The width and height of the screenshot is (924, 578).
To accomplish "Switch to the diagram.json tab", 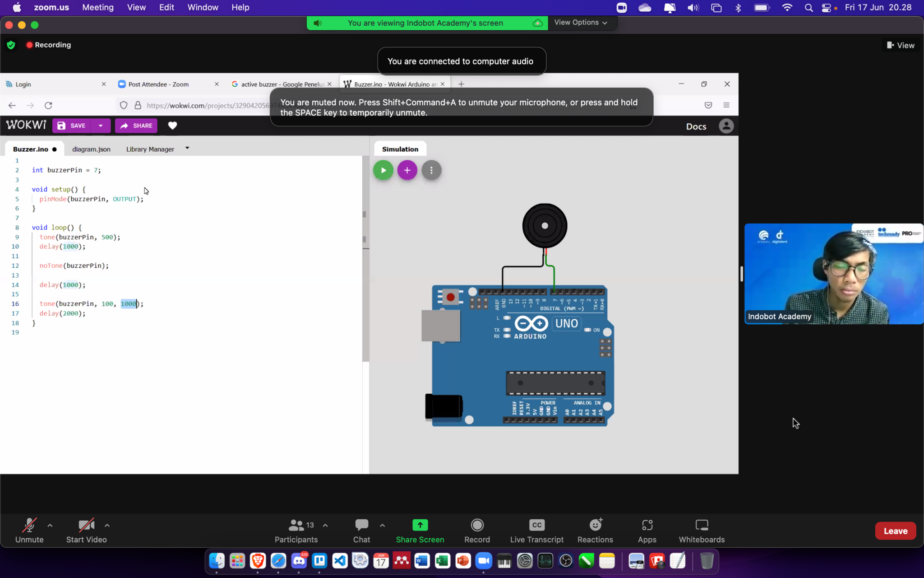I will 91,149.
